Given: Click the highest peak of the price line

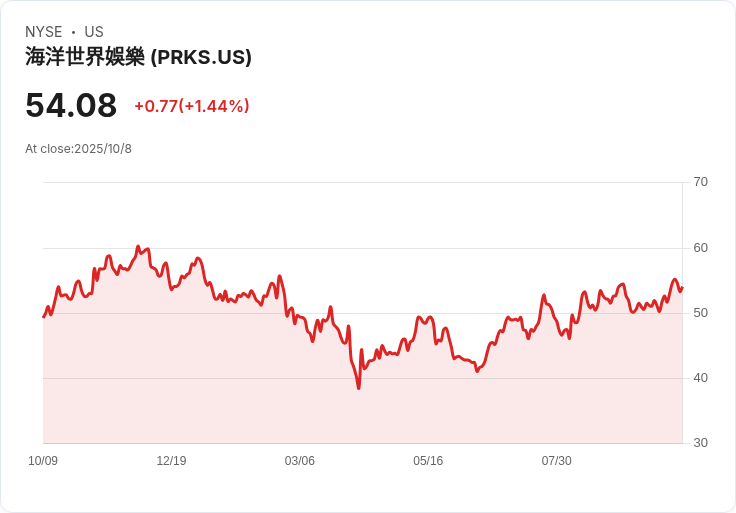Looking at the screenshot, I should [x=138, y=246].
